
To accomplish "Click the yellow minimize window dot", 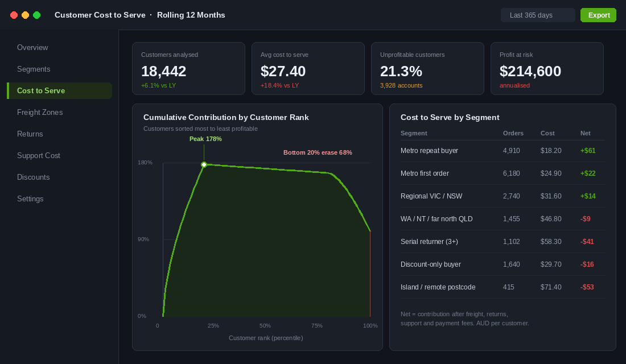I will [25, 15].
